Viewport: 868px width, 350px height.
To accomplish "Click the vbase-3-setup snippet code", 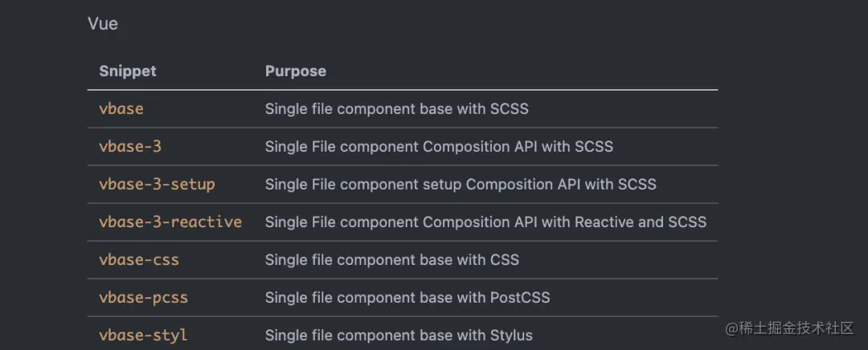I will pyautogui.click(x=157, y=184).
